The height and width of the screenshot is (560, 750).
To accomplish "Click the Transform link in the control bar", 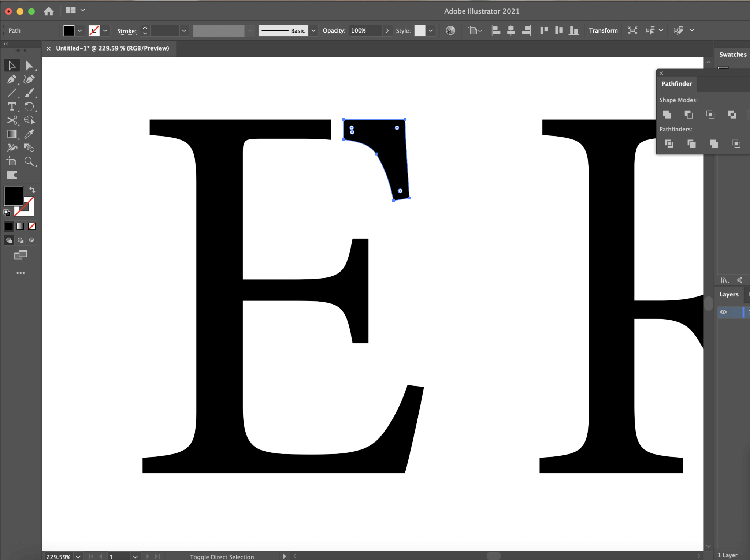I will [x=603, y=30].
